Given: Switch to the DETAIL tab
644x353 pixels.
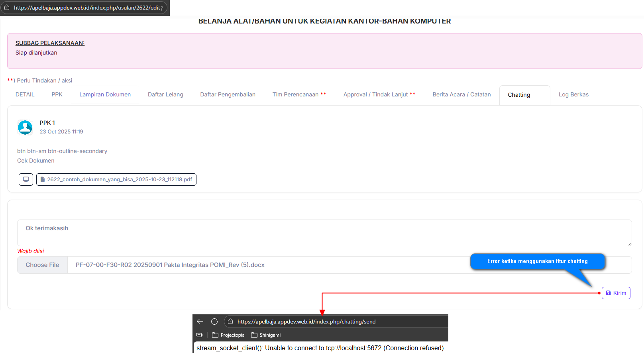Looking at the screenshot, I should tap(25, 94).
